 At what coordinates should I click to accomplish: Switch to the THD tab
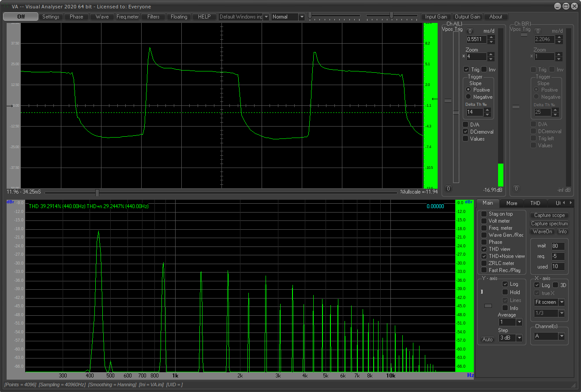(535, 203)
